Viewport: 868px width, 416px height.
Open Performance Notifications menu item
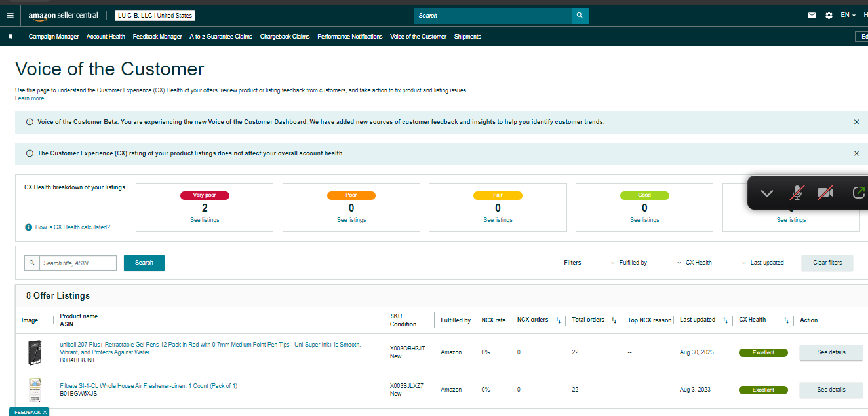click(x=350, y=37)
